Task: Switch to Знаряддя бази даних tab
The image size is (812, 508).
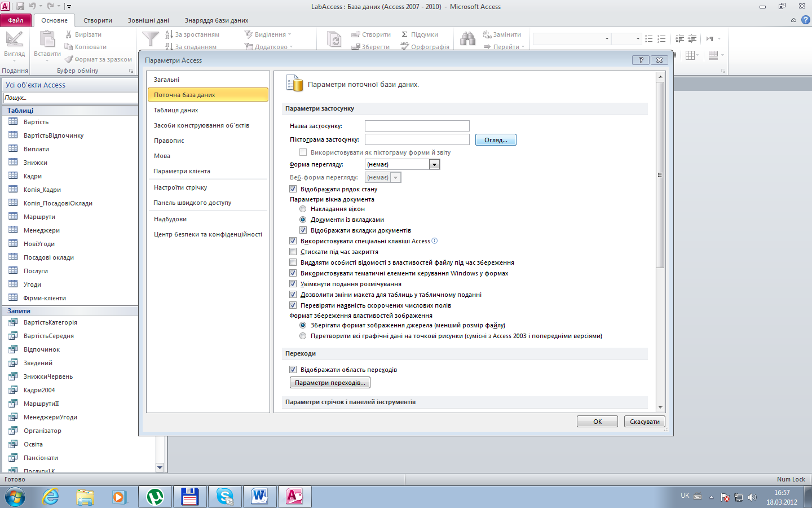Action: [x=217, y=20]
